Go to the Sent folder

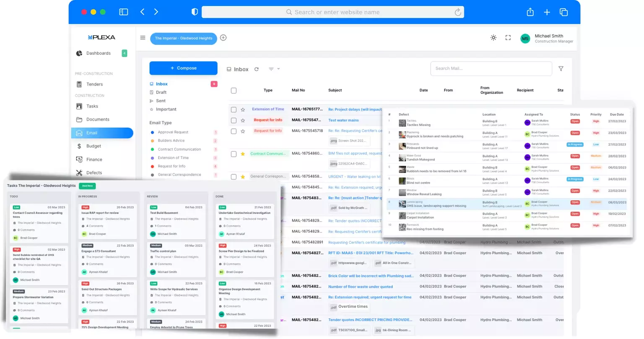tap(160, 101)
